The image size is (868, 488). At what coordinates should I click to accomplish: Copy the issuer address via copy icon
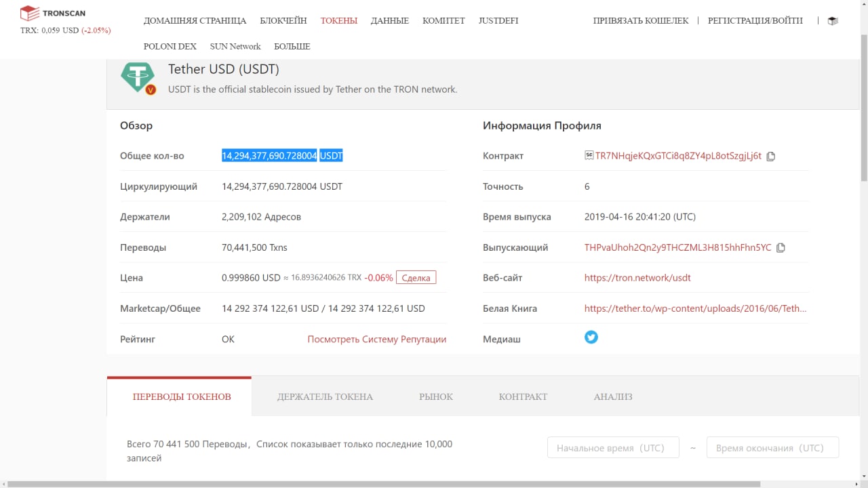click(781, 248)
